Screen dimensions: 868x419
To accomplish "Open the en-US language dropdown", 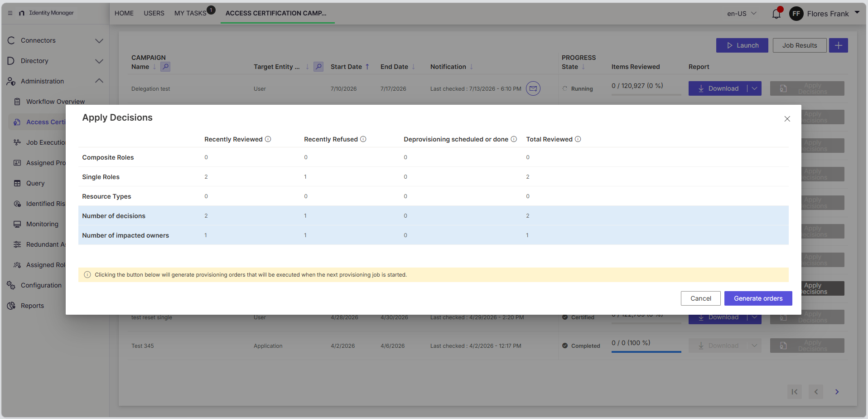I will coord(742,14).
